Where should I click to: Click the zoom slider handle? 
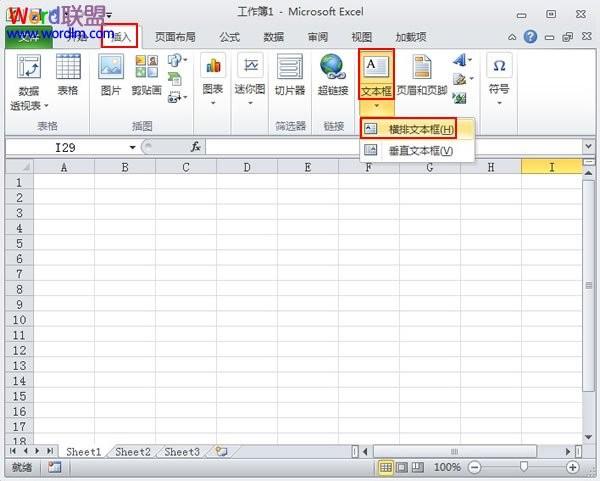click(523, 467)
